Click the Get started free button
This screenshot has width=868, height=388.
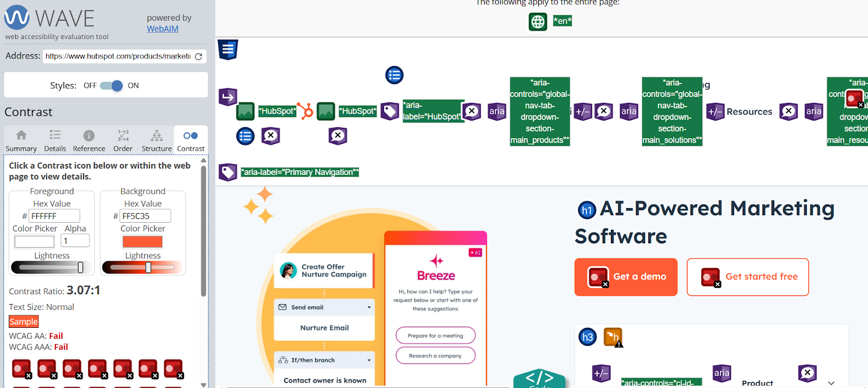(748, 277)
